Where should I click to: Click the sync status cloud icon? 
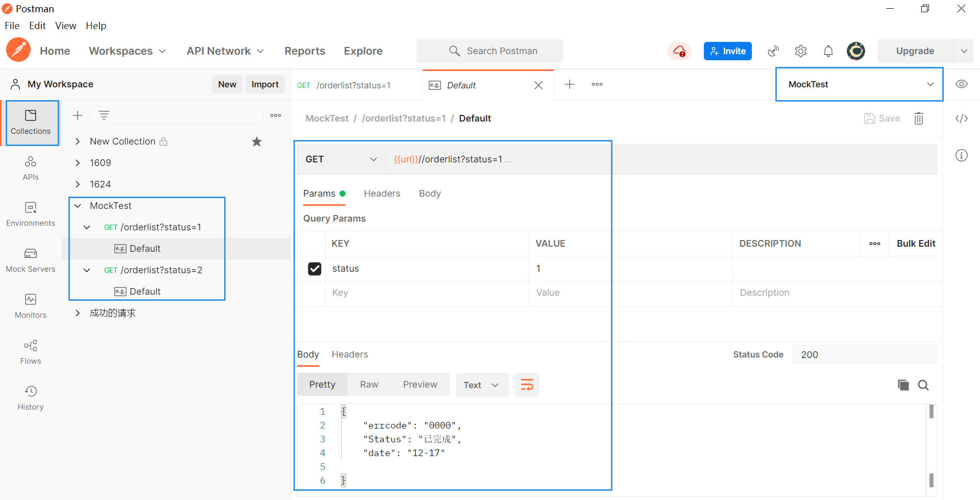[x=679, y=51]
